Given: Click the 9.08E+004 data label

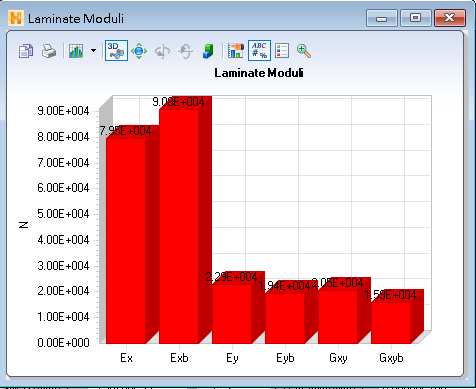Looking at the screenshot, I should (178, 102).
